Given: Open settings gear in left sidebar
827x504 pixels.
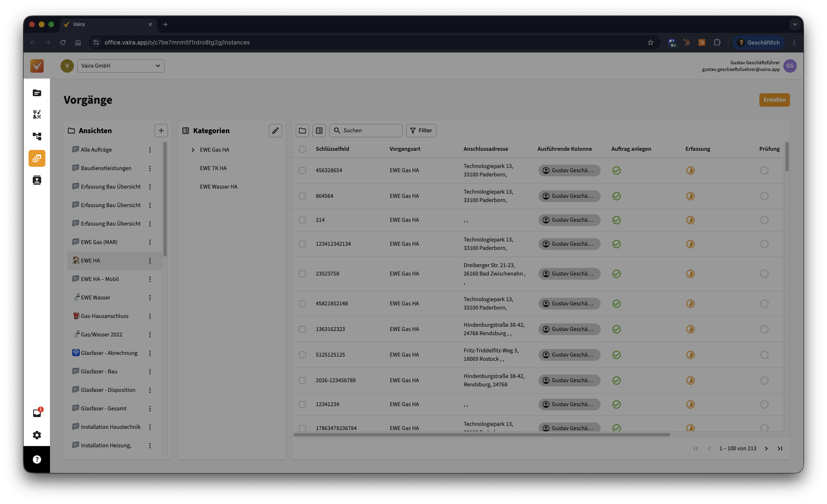Looking at the screenshot, I should pyautogui.click(x=37, y=435).
